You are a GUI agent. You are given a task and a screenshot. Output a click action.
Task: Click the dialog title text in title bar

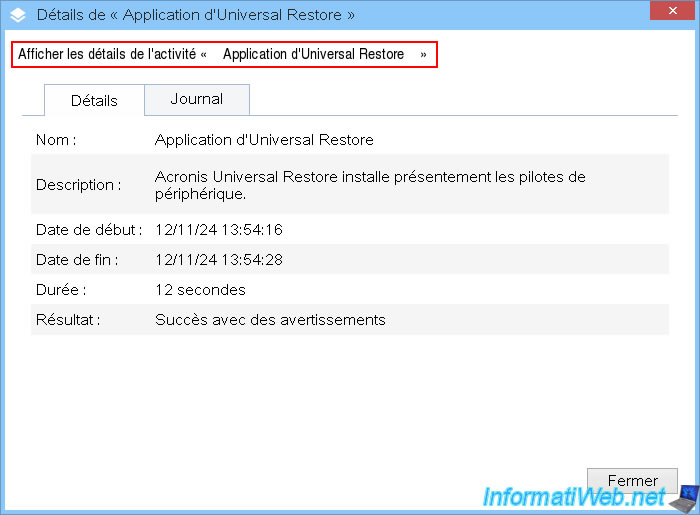[x=196, y=15]
